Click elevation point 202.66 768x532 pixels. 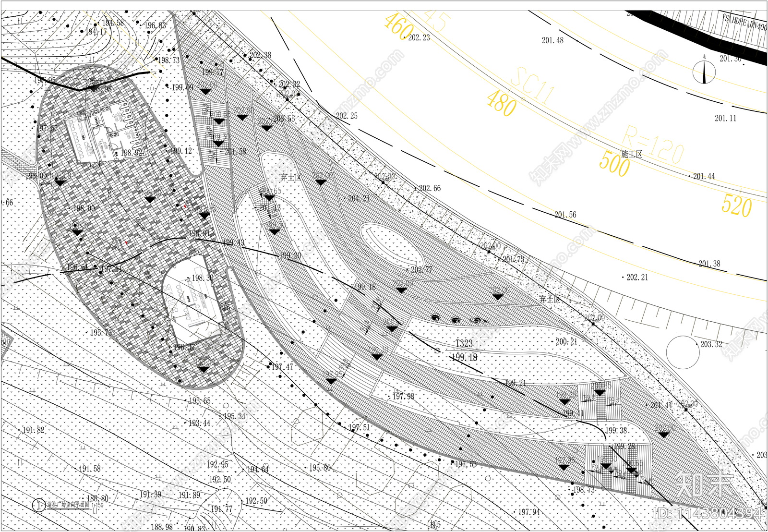pyautogui.click(x=430, y=188)
